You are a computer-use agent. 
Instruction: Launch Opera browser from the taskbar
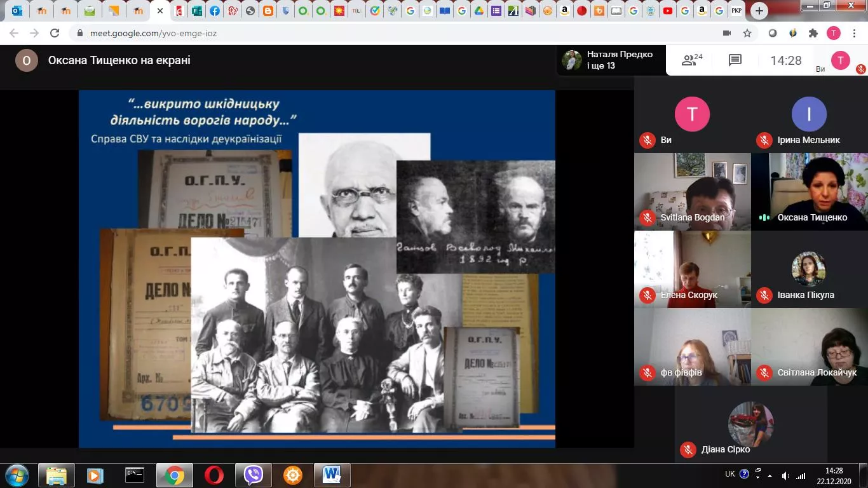pos(214,475)
